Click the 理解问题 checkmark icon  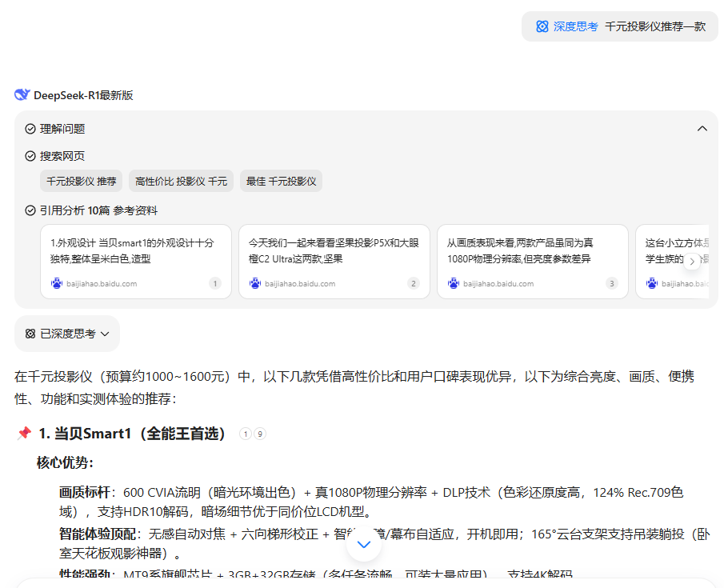[30, 129]
